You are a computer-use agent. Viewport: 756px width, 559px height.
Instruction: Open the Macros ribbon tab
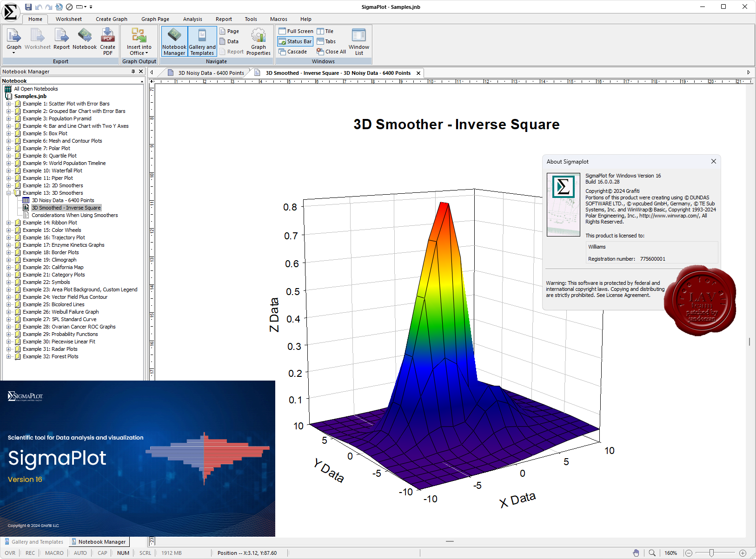[x=279, y=19]
